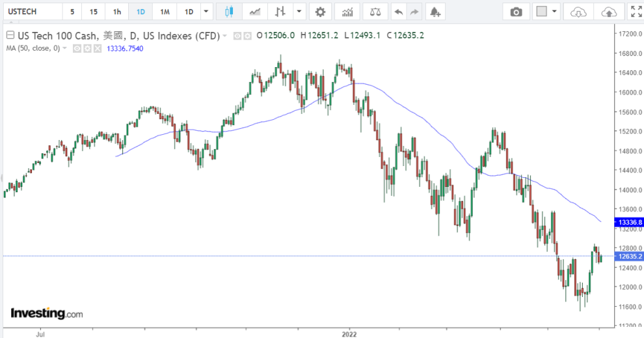Click the 12000.0 price axis label
Screen dimensions: 644x338
[630, 287]
